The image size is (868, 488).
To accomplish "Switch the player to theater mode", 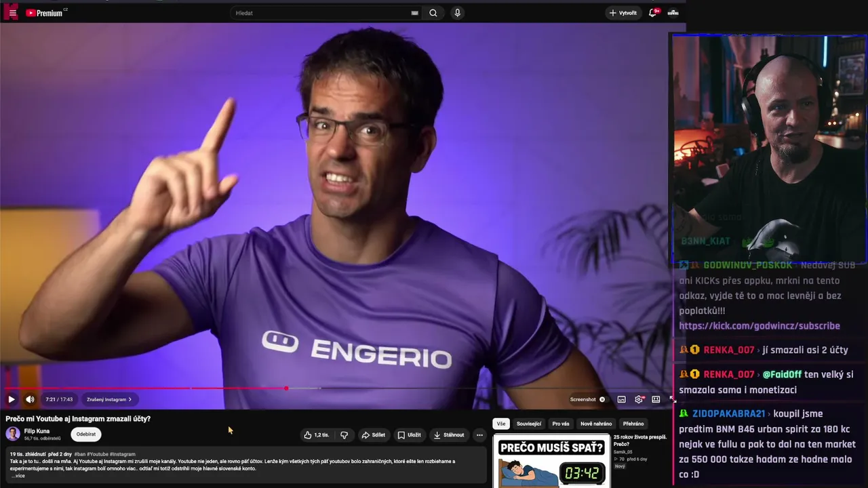I will tap(656, 399).
